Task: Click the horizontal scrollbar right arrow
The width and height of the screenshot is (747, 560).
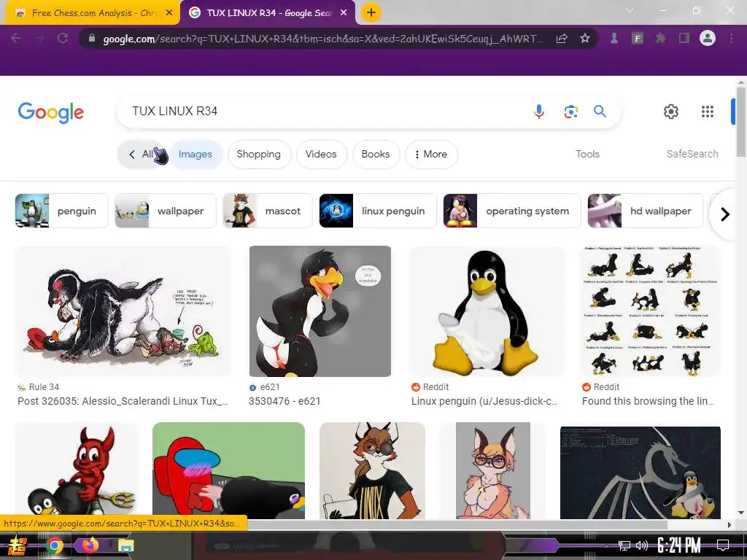Action: [729, 525]
